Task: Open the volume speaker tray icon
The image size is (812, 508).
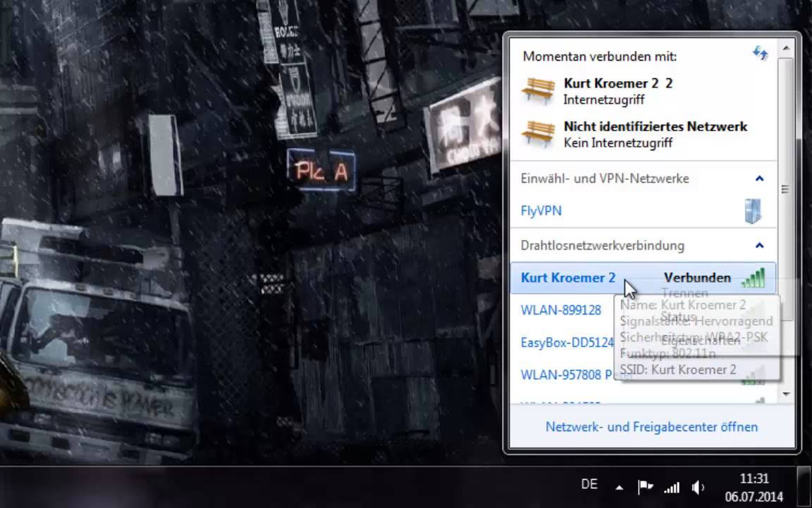Action: point(698,488)
